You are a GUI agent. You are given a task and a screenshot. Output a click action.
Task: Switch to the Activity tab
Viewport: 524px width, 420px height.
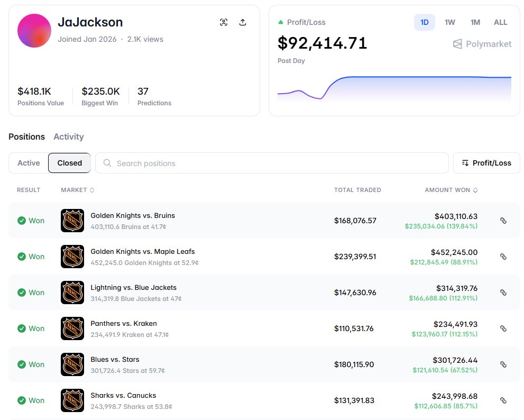pos(68,136)
